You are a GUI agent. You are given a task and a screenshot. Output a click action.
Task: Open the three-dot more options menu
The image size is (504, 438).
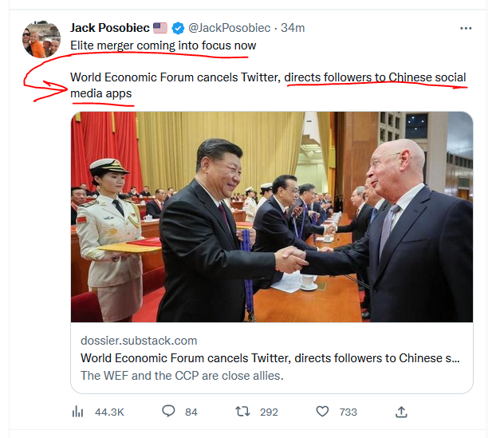click(467, 28)
